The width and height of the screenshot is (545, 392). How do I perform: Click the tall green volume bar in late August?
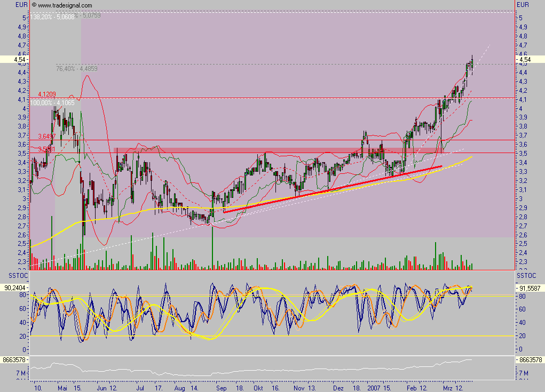pos(212,248)
